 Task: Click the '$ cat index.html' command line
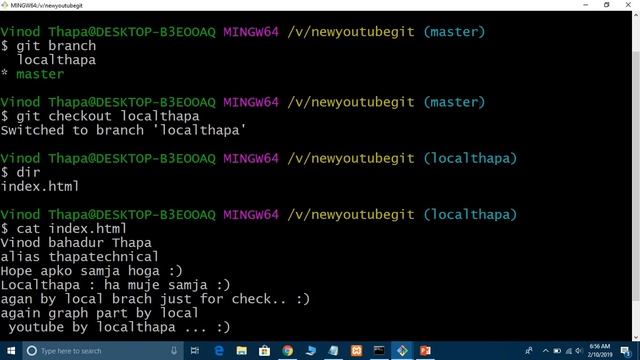tap(64, 229)
